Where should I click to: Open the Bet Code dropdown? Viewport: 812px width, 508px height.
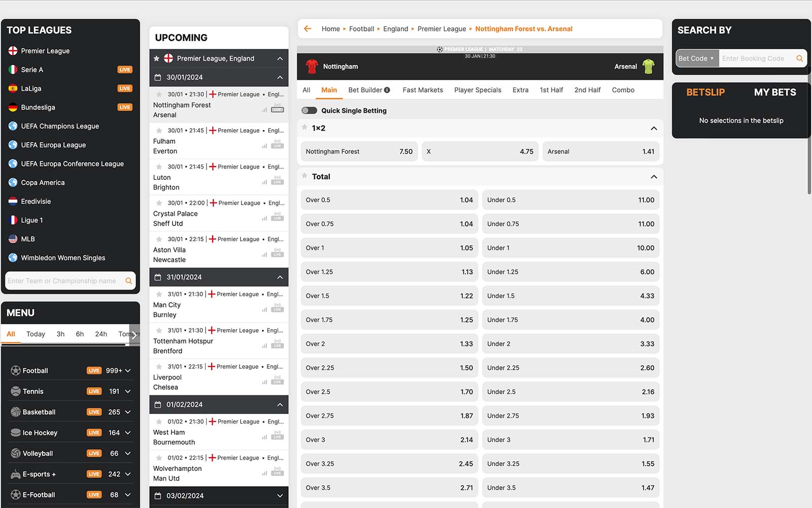pos(697,58)
